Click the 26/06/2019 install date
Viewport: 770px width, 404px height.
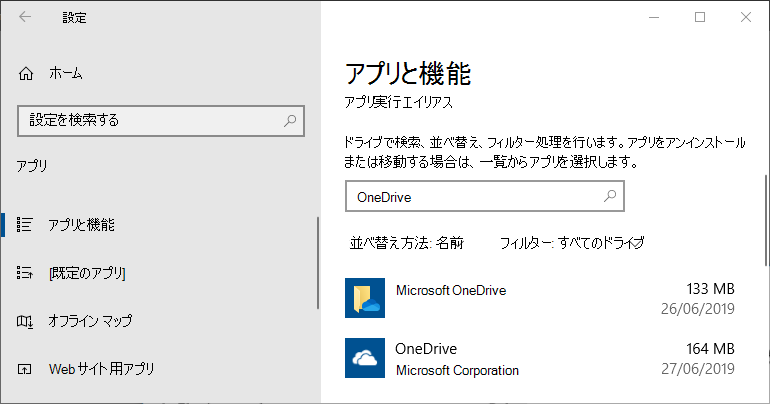(698, 309)
